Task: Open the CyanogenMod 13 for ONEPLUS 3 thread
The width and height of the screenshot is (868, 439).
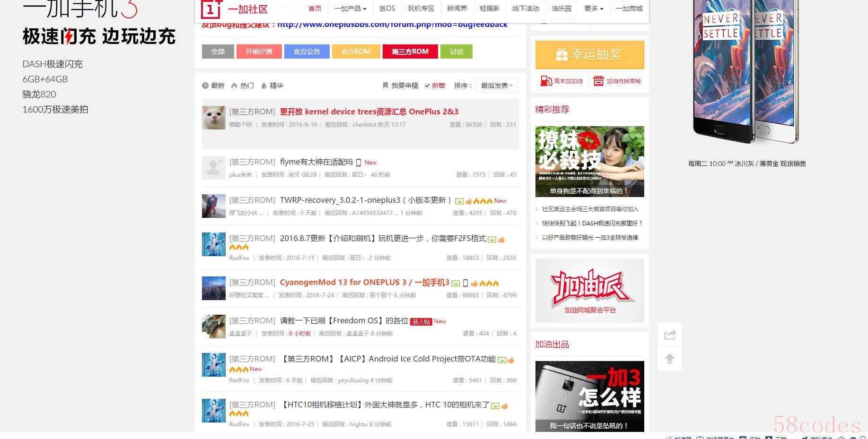Action: 365,282
